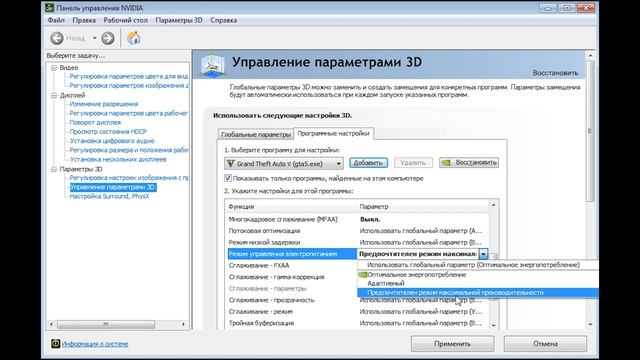Click the Forward arrow icon in toolbar
This screenshot has height=360, width=640.
(108, 38)
